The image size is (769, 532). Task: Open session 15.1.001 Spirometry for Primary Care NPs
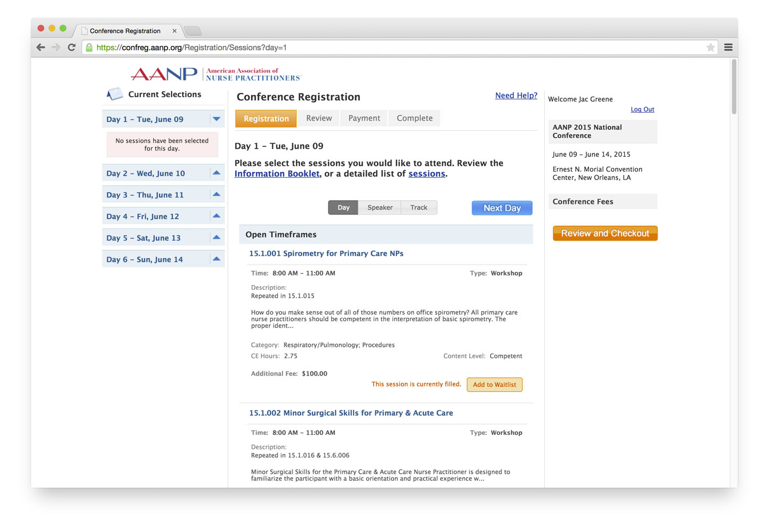pyautogui.click(x=326, y=253)
